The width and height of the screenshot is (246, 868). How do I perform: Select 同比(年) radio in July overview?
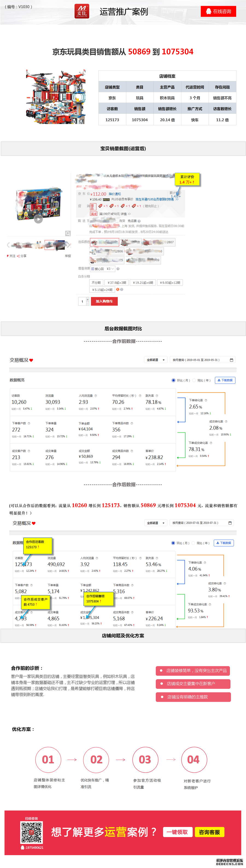(193, 543)
